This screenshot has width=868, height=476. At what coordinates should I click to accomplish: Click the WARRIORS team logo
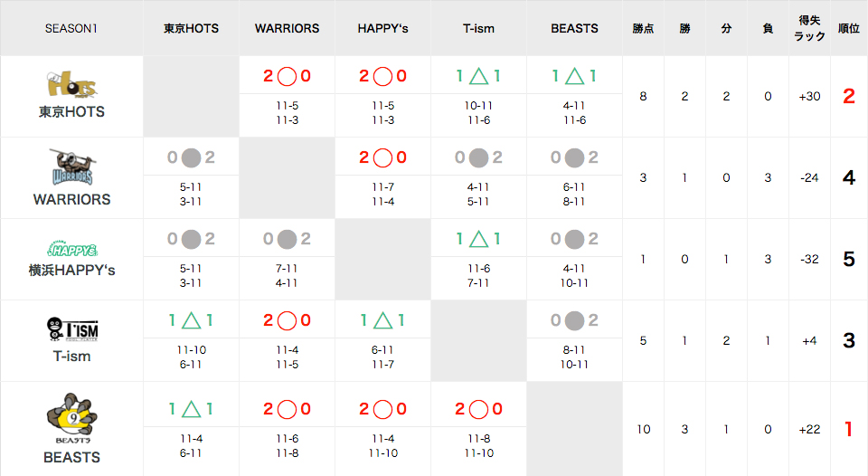(x=72, y=167)
